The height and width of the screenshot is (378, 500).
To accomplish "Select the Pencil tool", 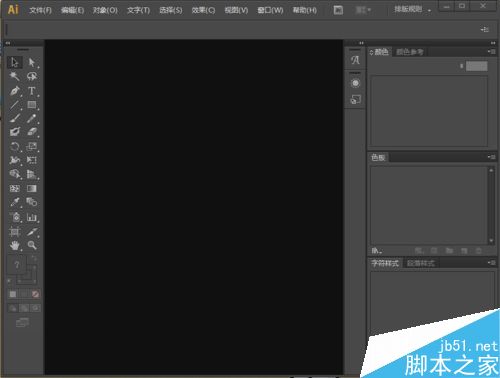I will point(32,119).
